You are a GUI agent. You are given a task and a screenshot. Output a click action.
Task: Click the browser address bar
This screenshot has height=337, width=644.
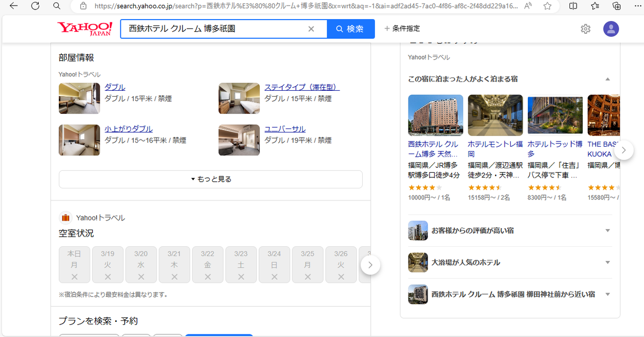pos(252,7)
